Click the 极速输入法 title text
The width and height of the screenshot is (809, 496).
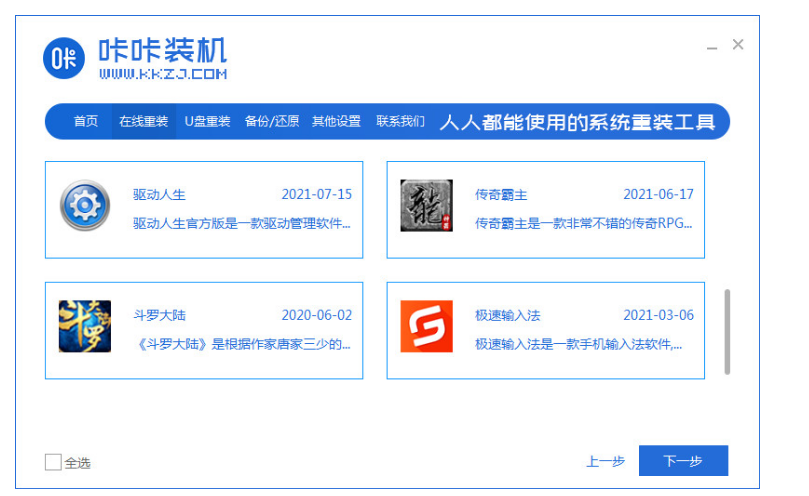[508, 315]
